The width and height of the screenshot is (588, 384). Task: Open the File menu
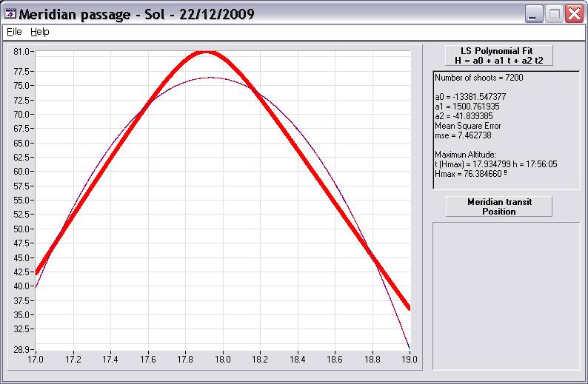[x=14, y=32]
